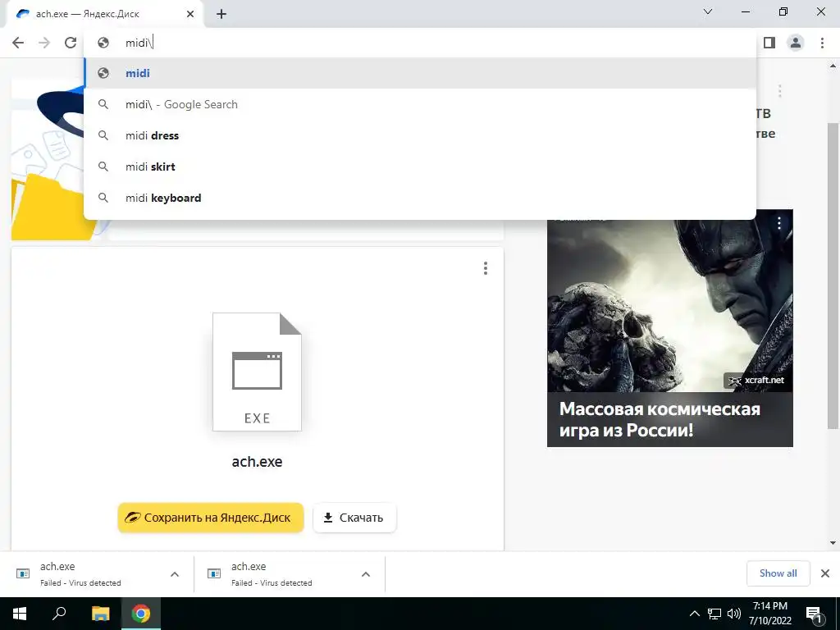The width and height of the screenshot is (840, 630).
Task: Click the search icon beside 'midi dress'
Action: pos(103,135)
